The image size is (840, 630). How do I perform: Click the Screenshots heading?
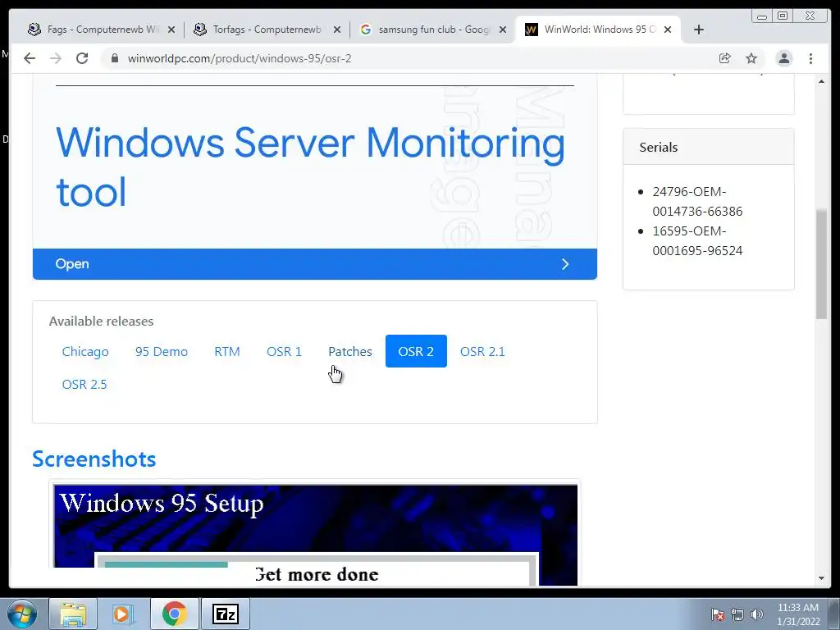coord(94,459)
